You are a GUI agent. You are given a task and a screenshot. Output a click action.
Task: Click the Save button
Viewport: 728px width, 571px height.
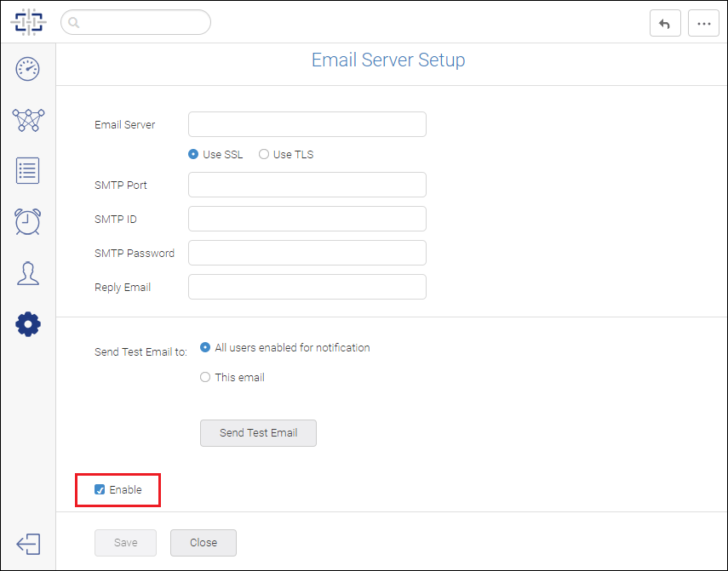tap(125, 543)
